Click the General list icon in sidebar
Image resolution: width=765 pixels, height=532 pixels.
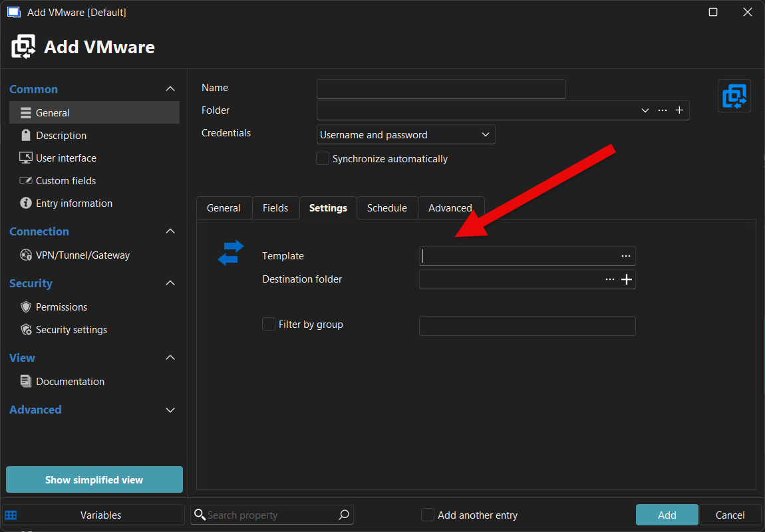pyautogui.click(x=26, y=112)
